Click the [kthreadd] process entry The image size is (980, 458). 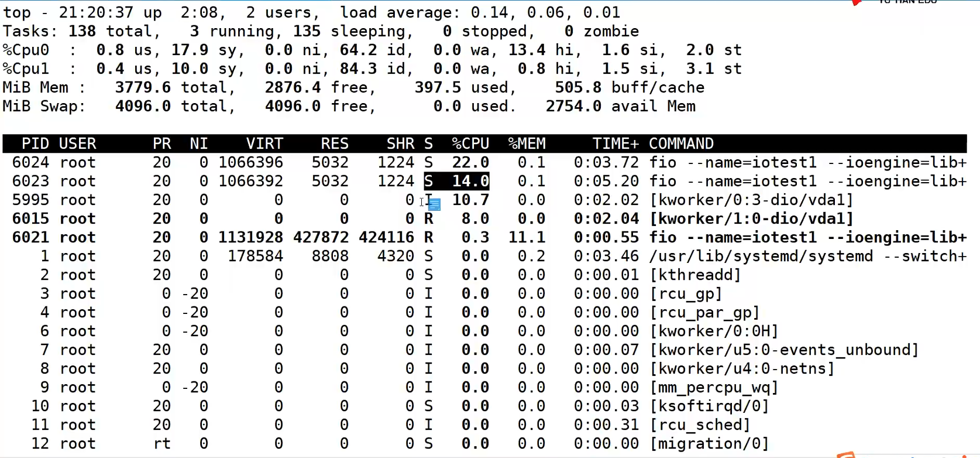[x=695, y=275]
